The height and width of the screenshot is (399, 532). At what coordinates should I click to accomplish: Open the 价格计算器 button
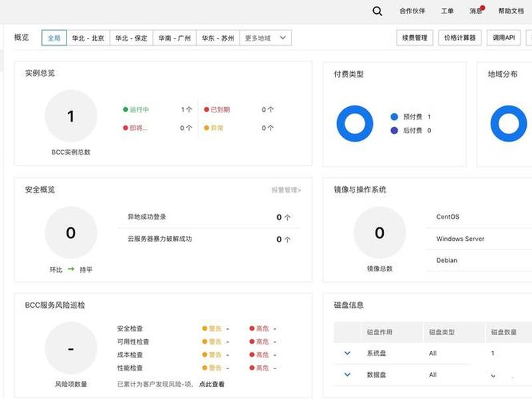pos(460,38)
